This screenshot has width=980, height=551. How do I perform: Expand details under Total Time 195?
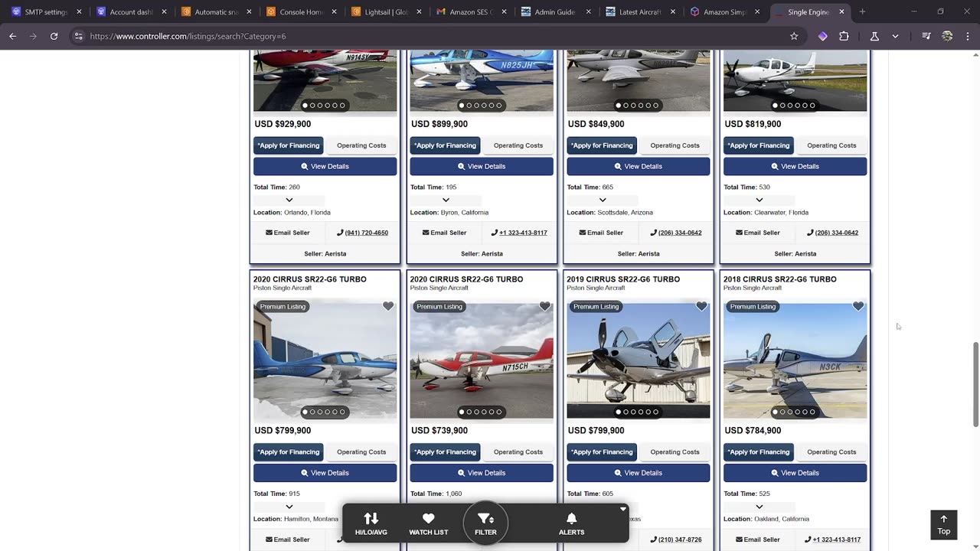pos(446,200)
